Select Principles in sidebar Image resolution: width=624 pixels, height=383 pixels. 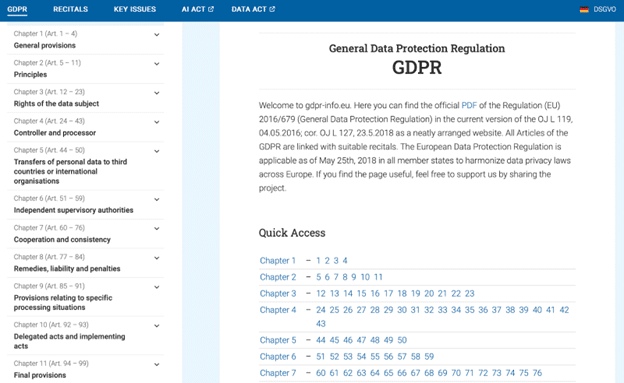30,74
